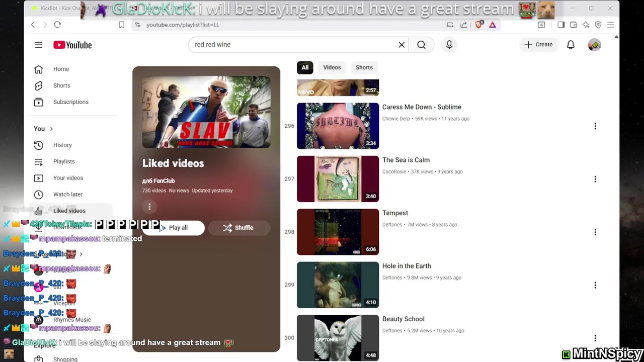
Task: Reload the page
Action: [x=57, y=25]
